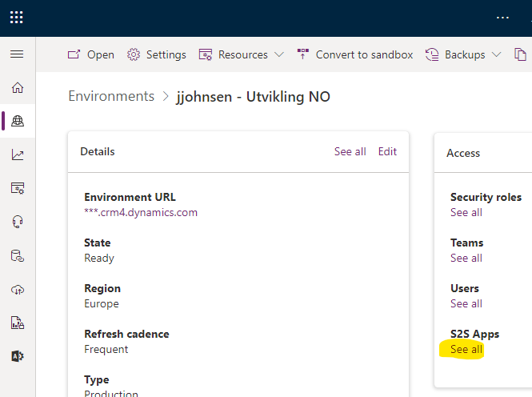Open Help and support headset icon
This screenshot has height=397, width=532.
(x=18, y=222)
